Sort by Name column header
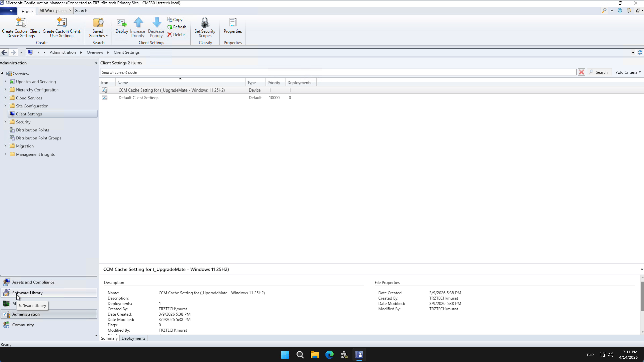644x362 pixels. point(180,82)
